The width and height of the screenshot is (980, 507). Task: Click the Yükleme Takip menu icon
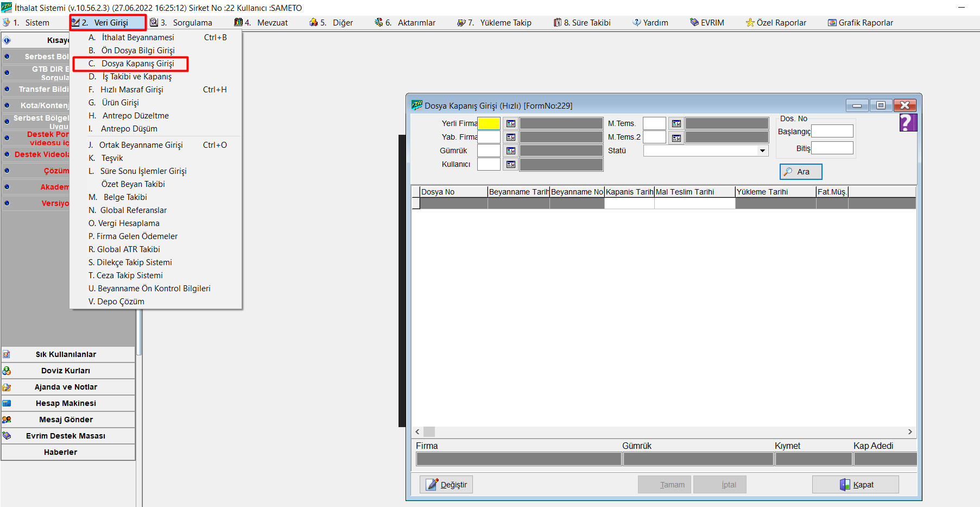coord(461,22)
